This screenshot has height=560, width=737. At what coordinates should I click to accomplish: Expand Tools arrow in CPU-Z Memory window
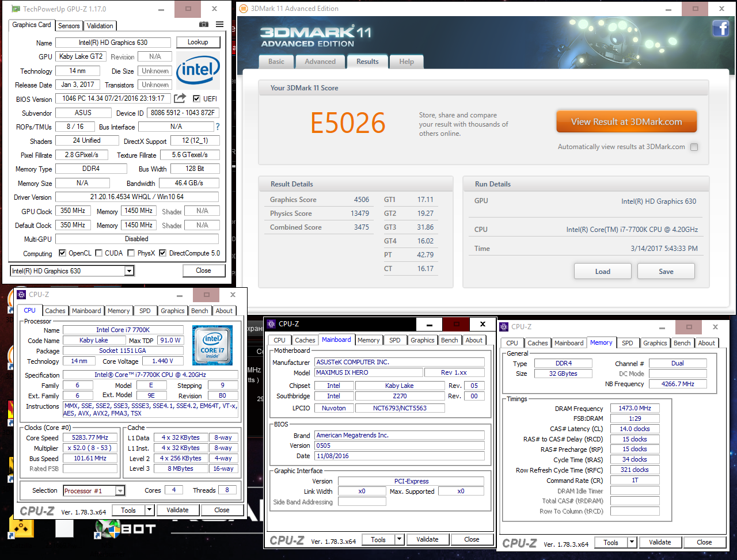tap(632, 542)
